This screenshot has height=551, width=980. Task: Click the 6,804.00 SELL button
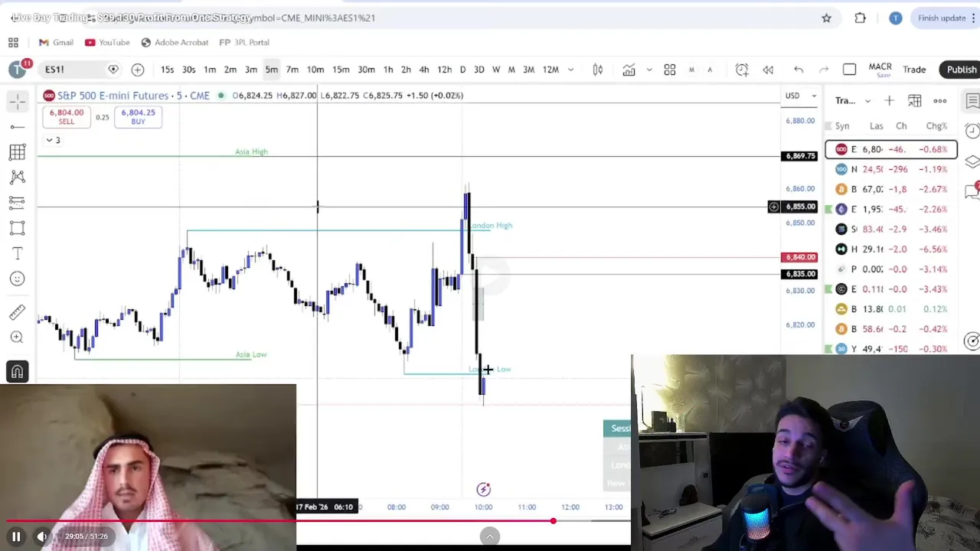click(67, 116)
